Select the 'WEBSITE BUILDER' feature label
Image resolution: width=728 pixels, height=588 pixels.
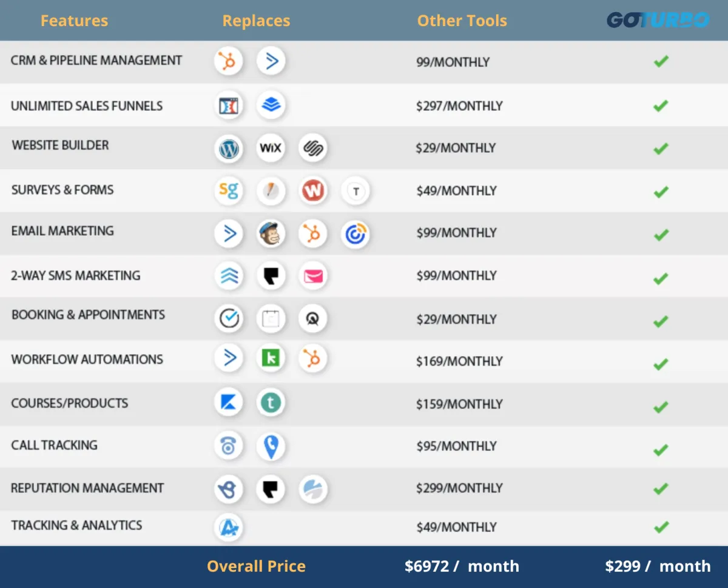[61, 145]
